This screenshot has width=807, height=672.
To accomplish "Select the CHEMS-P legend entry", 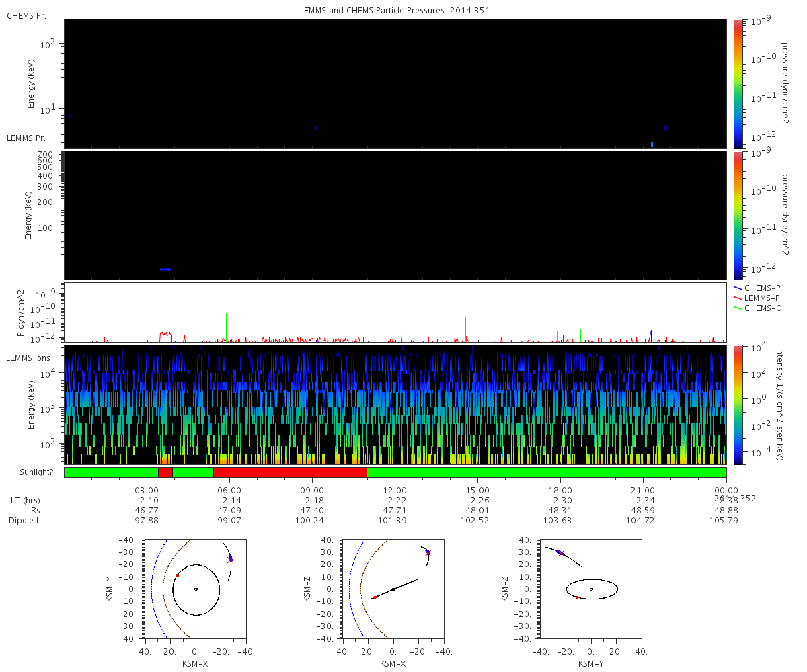I will click(x=757, y=288).
